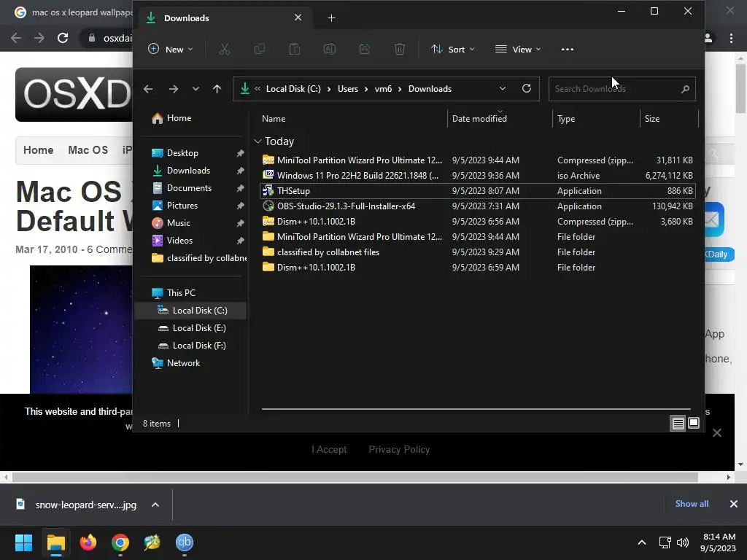Click the Copy toolbar icon
This screenshot has width=747, height=560.
coord(260,49)
